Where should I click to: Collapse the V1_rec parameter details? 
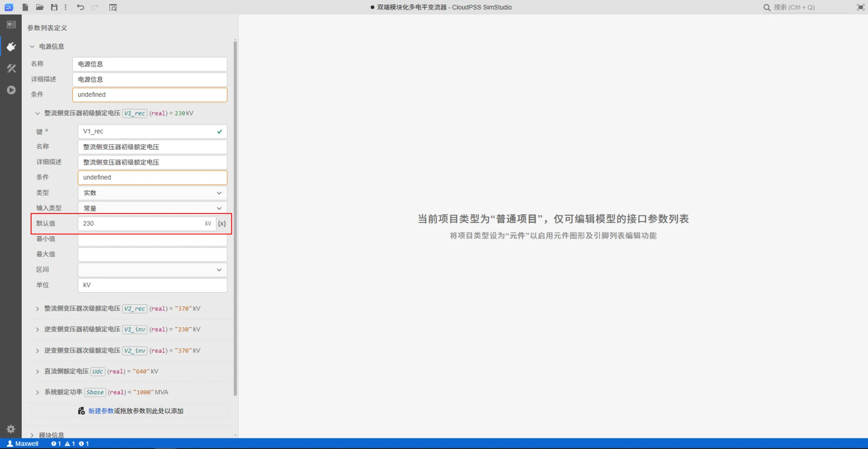coord(37,113)
